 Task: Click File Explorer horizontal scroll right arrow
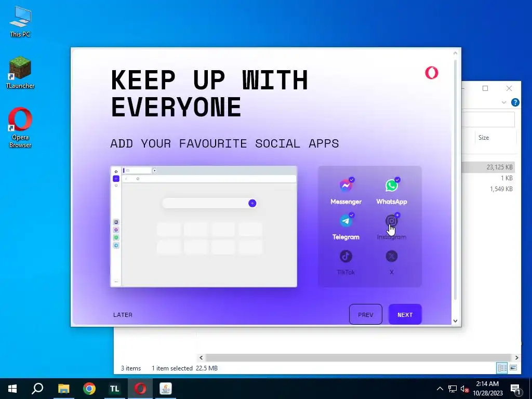[517, 357]
